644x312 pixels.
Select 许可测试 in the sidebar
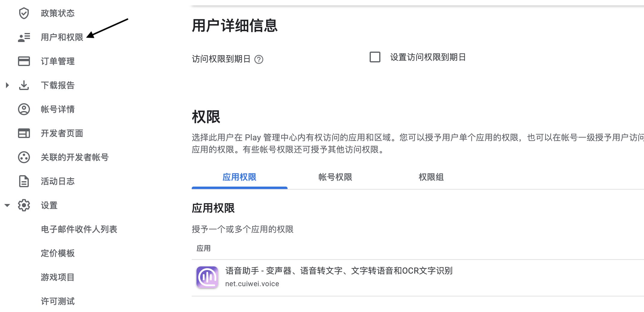tap(58, 301)
